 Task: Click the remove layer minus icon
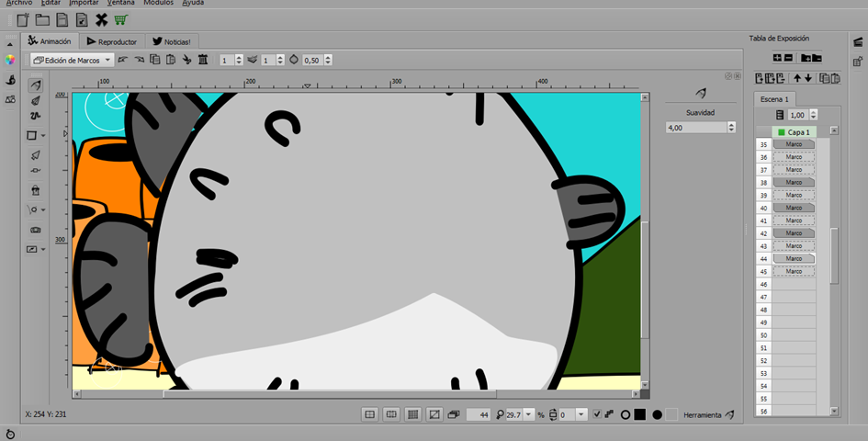[788, 58]
